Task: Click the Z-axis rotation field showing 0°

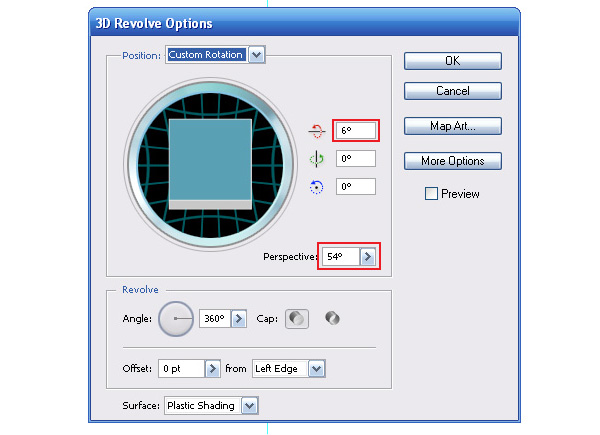Action: click(x=356, y=186)
